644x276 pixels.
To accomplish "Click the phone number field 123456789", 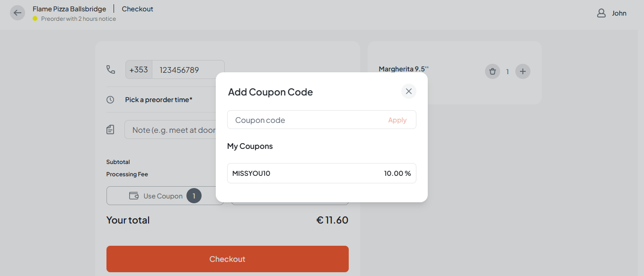I will click(x=188, y=69).
